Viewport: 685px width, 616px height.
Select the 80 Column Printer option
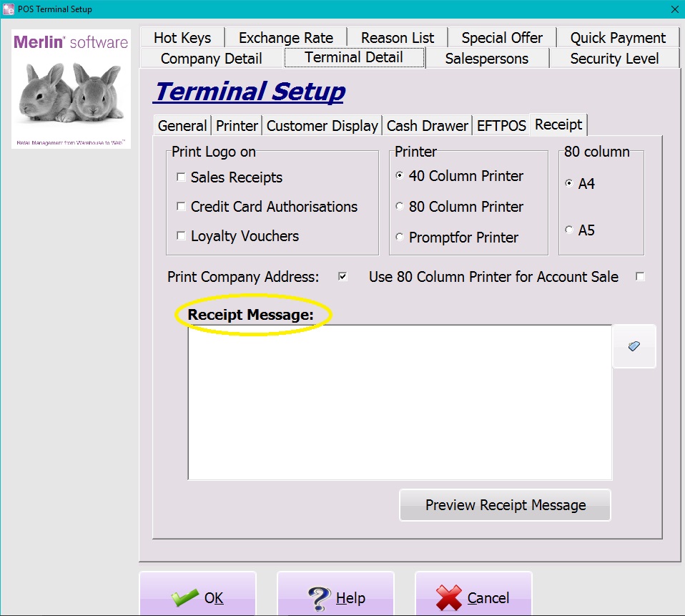click(399, 207)
